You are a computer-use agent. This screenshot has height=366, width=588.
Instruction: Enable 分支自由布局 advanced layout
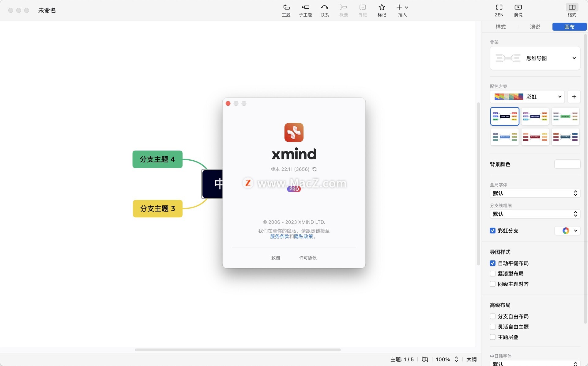(492, 316)
